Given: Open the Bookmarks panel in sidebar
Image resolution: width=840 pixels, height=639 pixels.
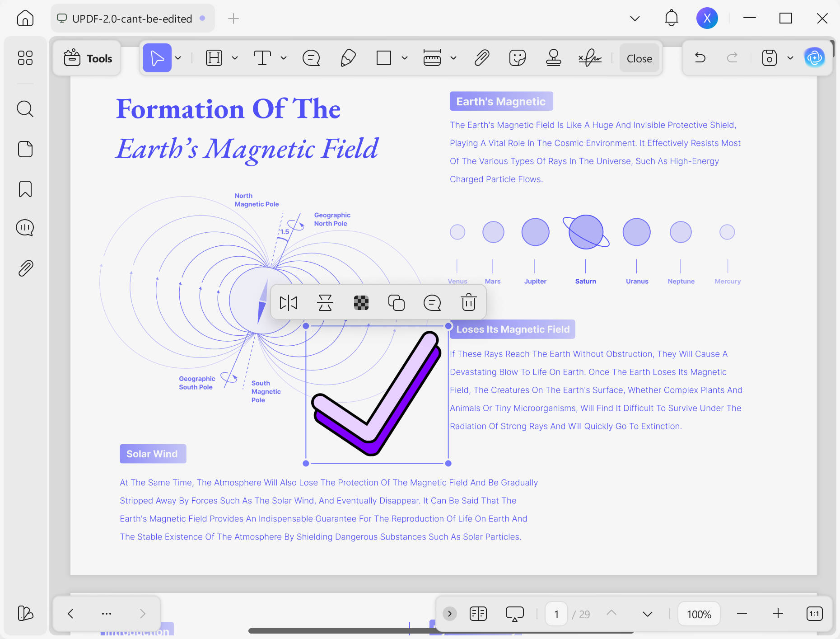Looking at the screenshot, I should click(25, 189).
